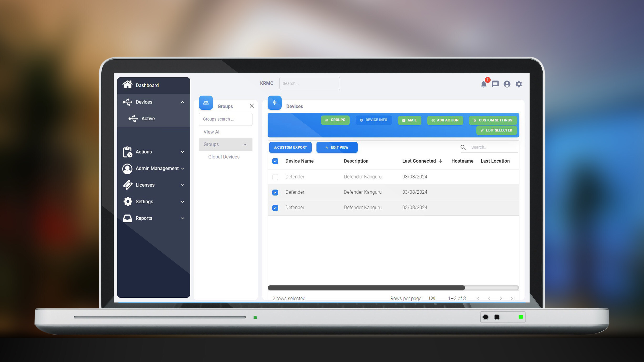The height and width of the screenshot is (362, 644).
Task: Click the DEVICE INFO tab
Action: coord(373,120)
